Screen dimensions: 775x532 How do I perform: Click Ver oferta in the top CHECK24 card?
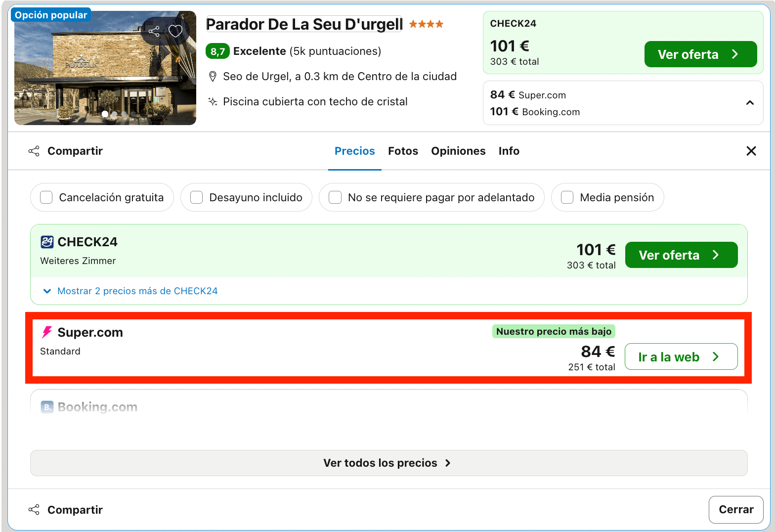(700, 54)
